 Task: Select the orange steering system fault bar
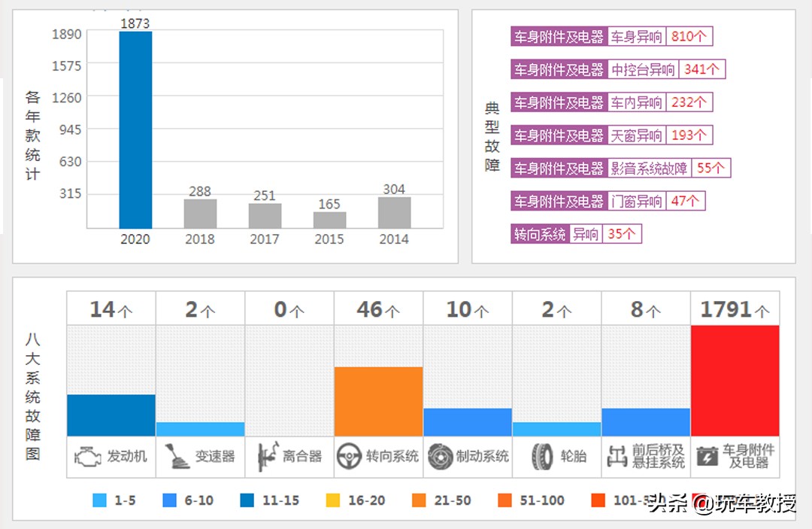378,400
